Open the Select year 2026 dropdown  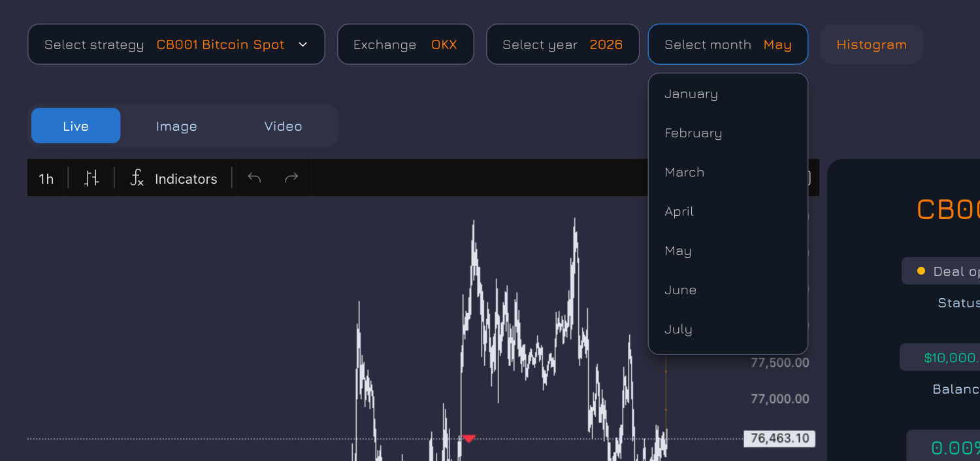563,44
